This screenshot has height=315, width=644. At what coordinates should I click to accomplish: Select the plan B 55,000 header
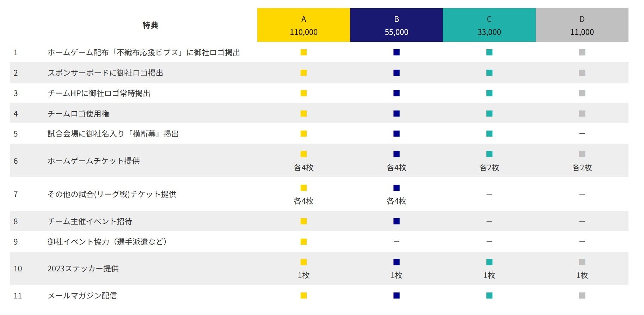(x=396, y=25)
